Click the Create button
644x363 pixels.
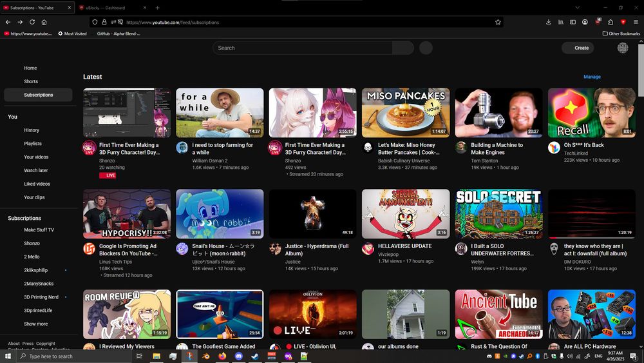(x=578, y=48)
